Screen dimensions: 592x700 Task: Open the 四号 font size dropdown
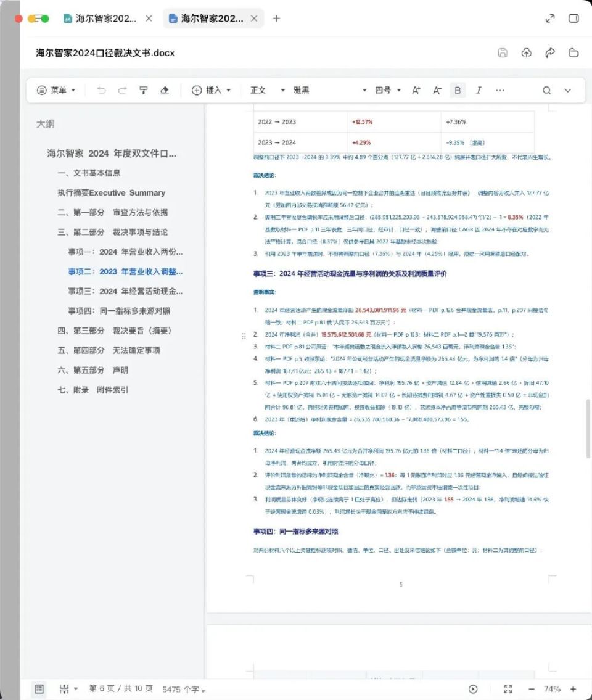click(388, 90)
